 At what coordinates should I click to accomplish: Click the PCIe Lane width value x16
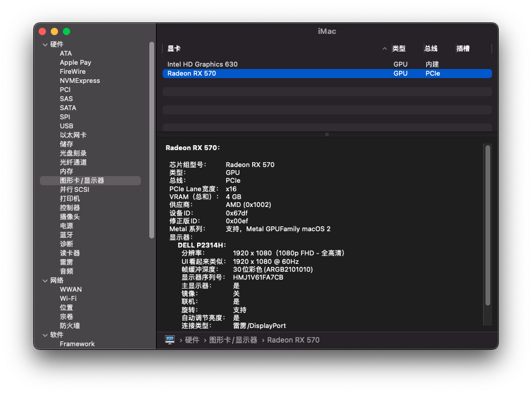pyautogui.click(x=231, y=189)
